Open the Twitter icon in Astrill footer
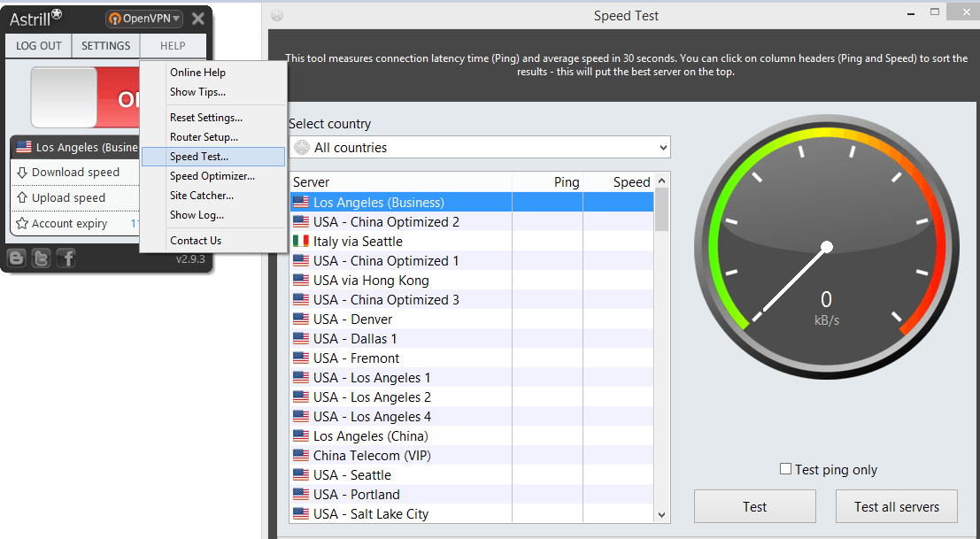980x539 pixels. pyautogui.click(x=42, y=258)
